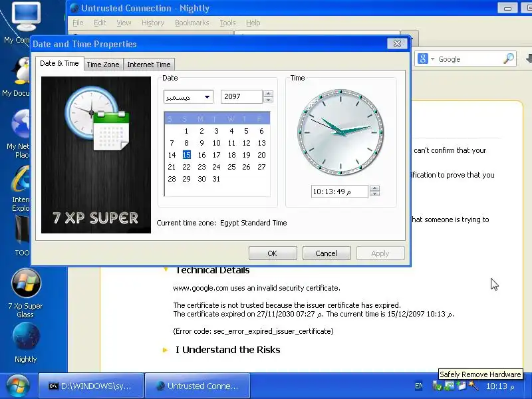This screenshot has height=399, width=532.
Task: Select the Date & Time tab
Action: tap(59, 63)
